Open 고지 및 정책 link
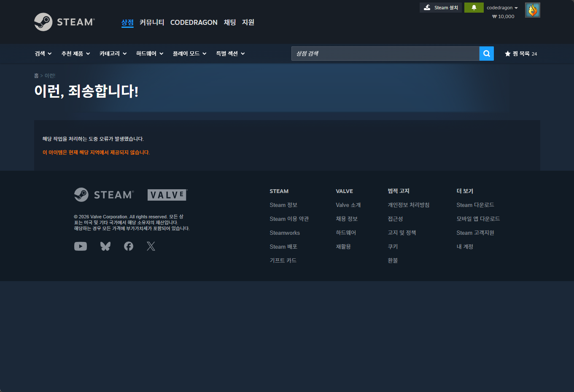 tap(402, 233)
